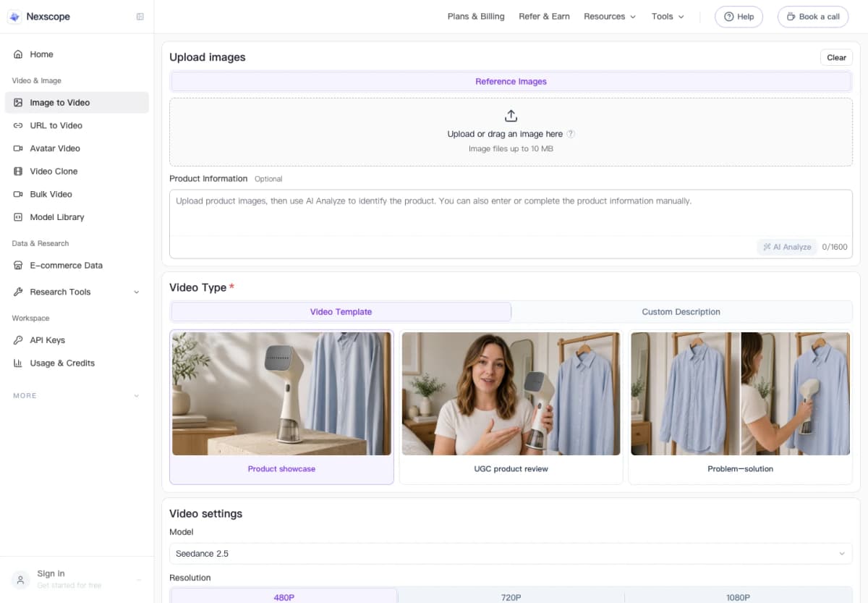The height and width of the screenshot is (603, 868).
Task: Click the Model Library icon
Action: [18, 217]
